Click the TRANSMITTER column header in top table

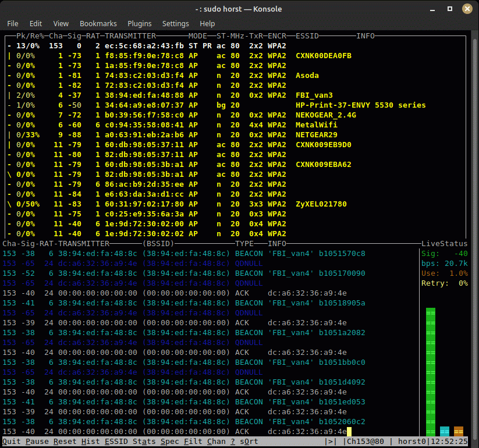coord(130,36)
